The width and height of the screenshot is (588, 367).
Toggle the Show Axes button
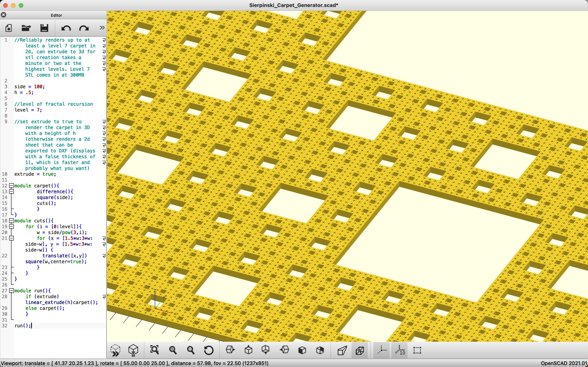(382, 350)
